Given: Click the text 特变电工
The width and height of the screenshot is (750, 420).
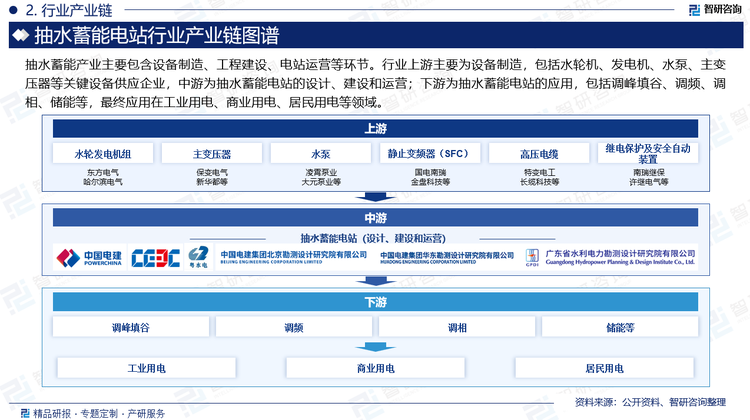Looking at the screenshot, I should pos(540,172).
